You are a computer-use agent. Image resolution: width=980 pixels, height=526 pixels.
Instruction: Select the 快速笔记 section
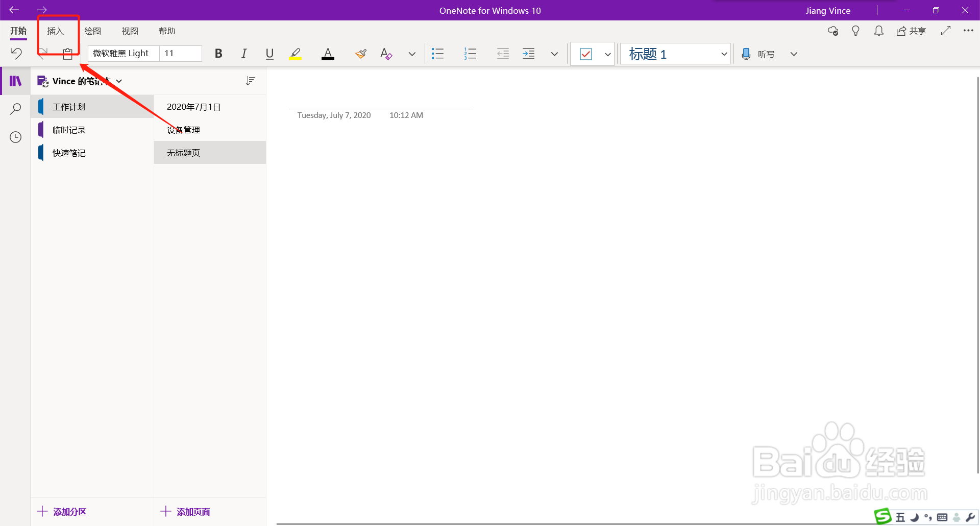tap(92, 153)
